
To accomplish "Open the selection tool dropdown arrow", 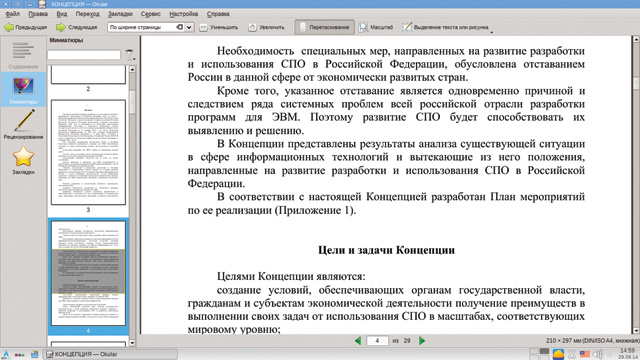I will pyautogui.click(x=491, y=31).
